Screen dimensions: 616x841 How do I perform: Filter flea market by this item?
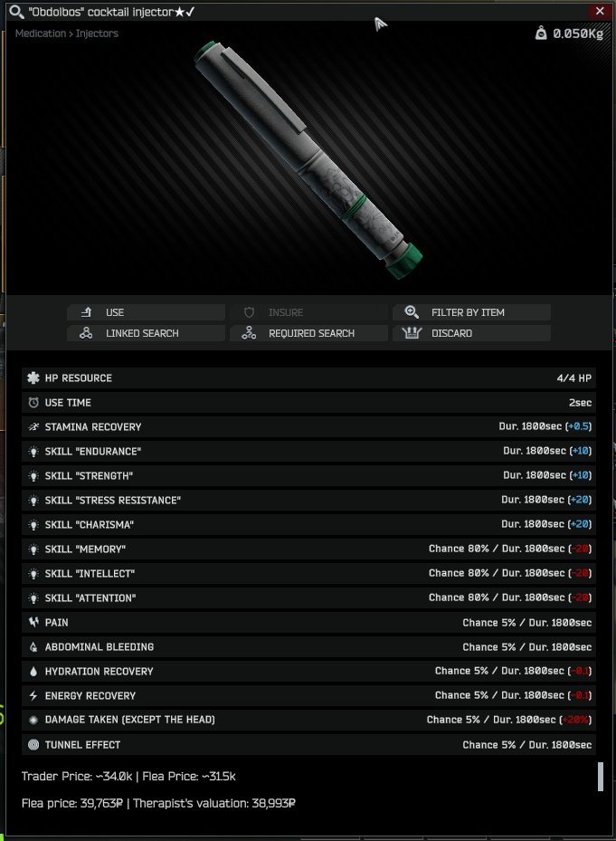coord(472,312)
